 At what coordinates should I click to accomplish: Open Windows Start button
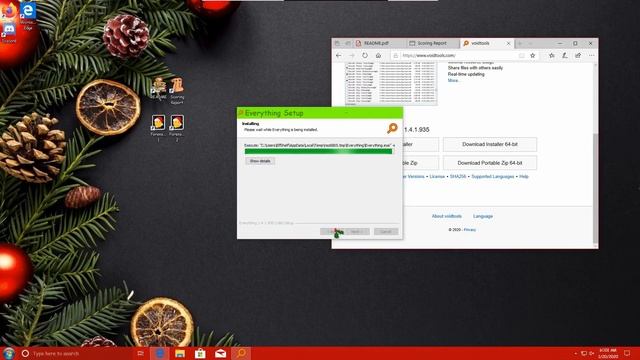(x=8, y=353)
